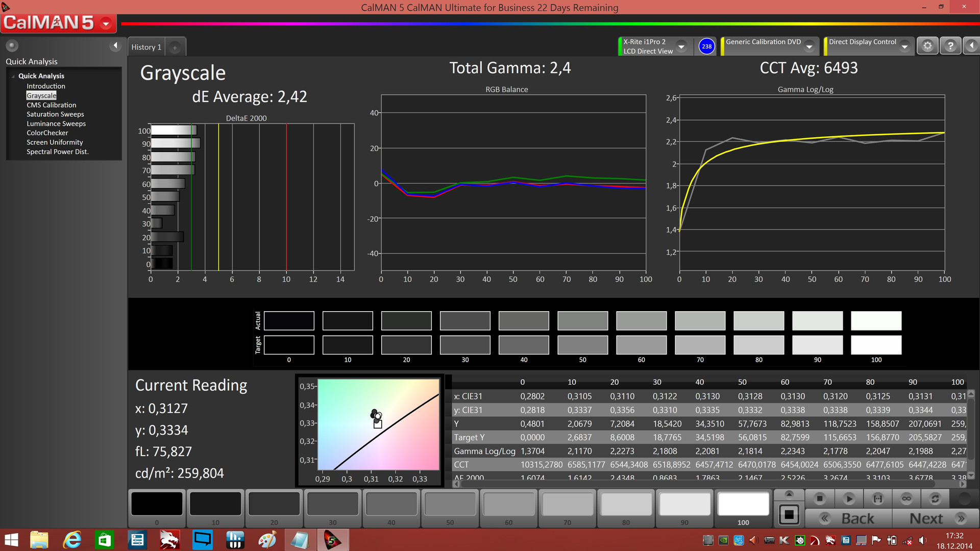Select Saturation Sweeps in Quick Analysis list
This screenshot has width=980, height=551.
[x=55, y=114]
